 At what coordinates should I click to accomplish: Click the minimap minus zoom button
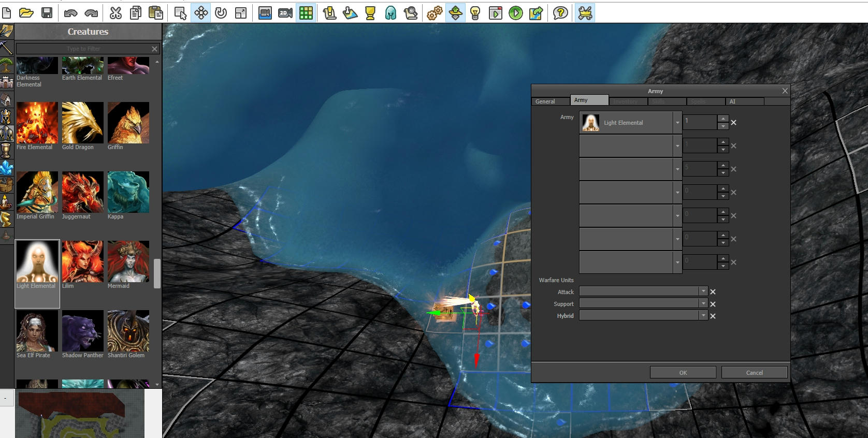(x=6, y=398)
